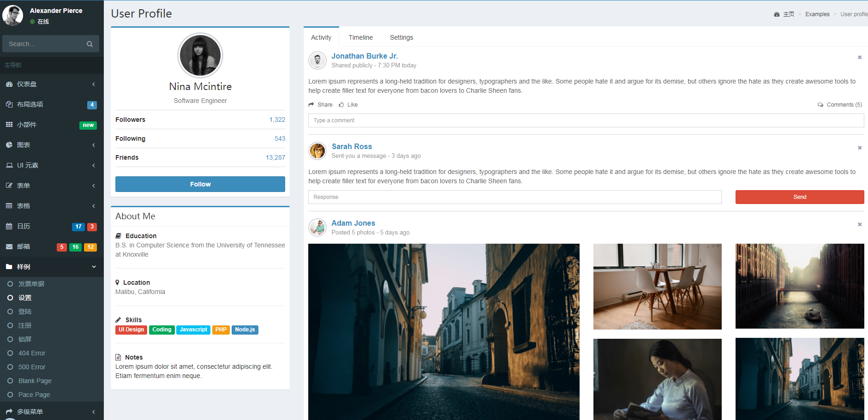Click the Share arrow icon on Jonathan's post
The width and height of the screenshot is (868, 420).
click(x=311, y=105)
